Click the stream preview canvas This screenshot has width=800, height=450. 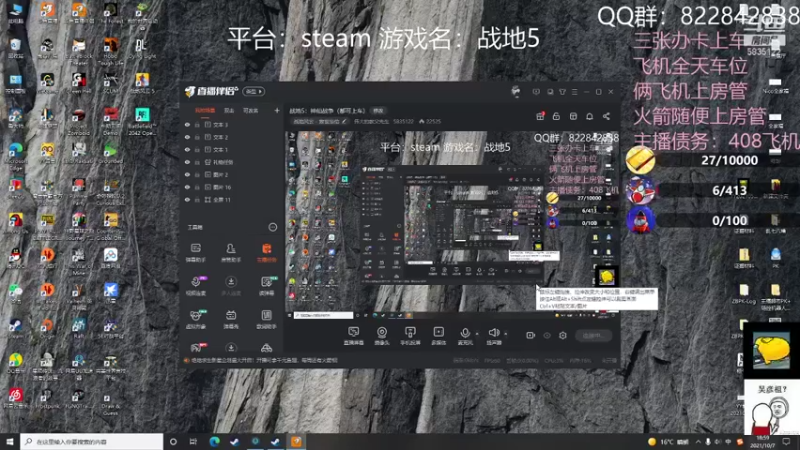453,224
